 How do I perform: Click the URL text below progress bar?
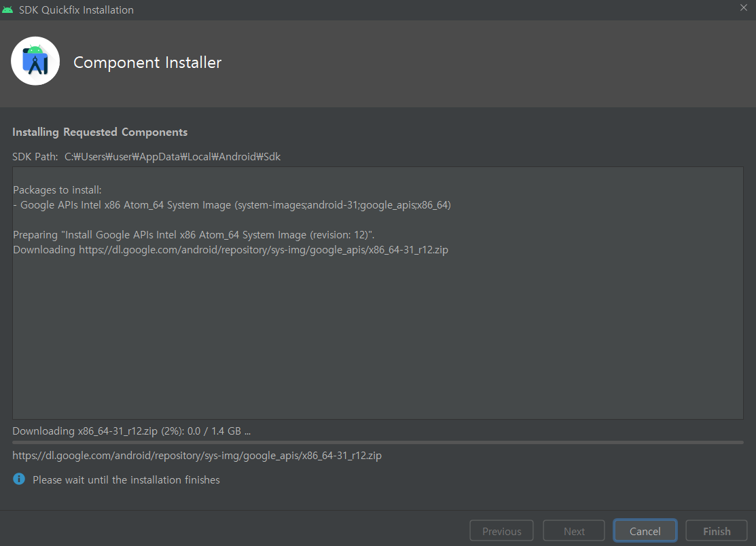[197, 456]
